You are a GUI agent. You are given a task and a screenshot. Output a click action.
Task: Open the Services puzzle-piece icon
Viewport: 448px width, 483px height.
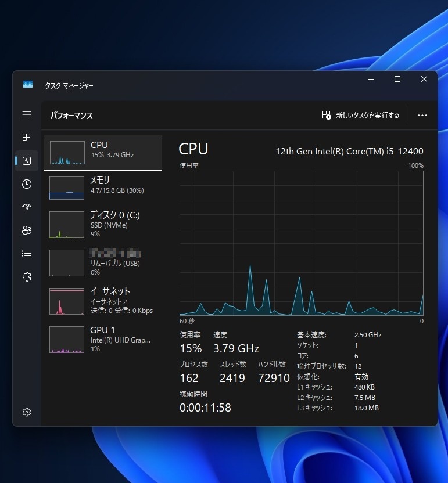point(27,276)
